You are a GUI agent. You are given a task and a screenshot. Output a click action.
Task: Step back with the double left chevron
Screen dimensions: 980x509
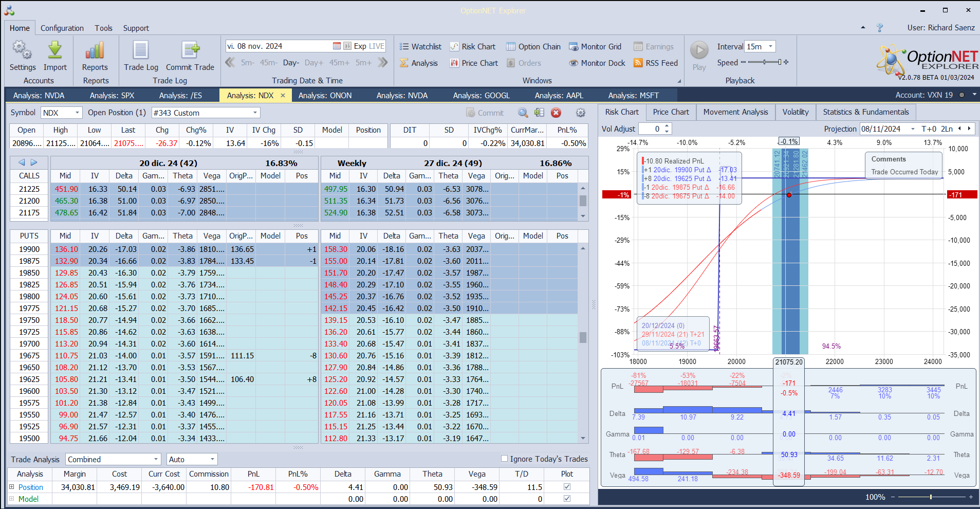coord(230,62)
